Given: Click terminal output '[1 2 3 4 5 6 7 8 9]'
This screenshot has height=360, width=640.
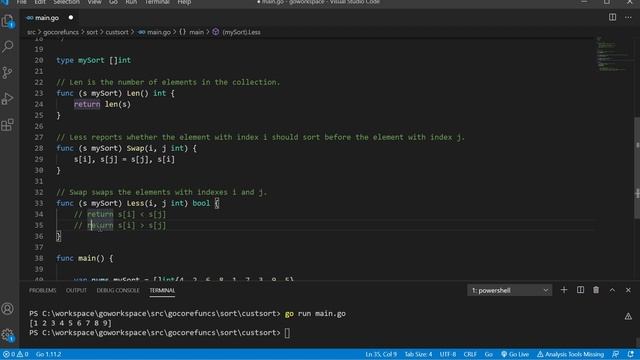Looking at the screenshot, I should click(x=70, y=323).
